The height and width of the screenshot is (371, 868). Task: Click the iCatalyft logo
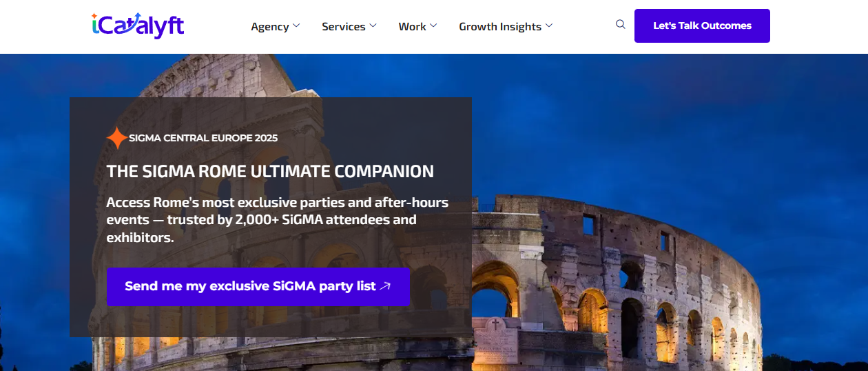point(138,26)
